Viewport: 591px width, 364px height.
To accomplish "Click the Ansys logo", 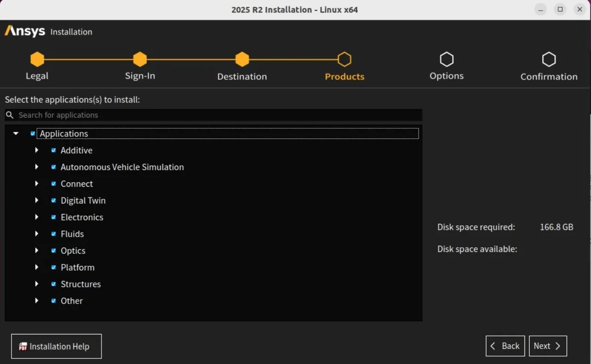I will click(x=25, y=31).
